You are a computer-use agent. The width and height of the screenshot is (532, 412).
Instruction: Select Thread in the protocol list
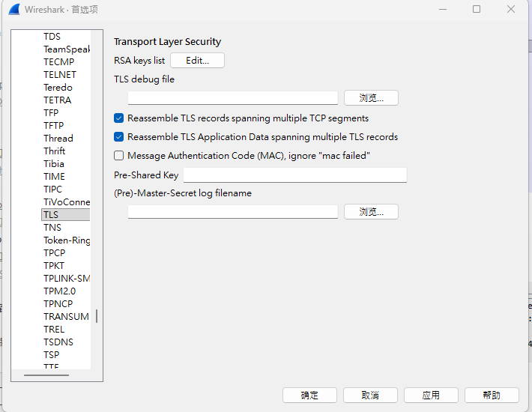point(58,139)
